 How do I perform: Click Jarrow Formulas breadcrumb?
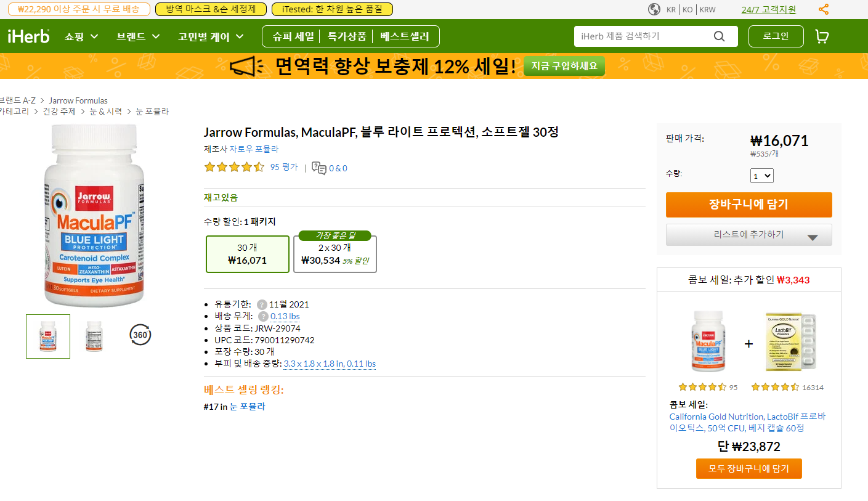point(78,100)
